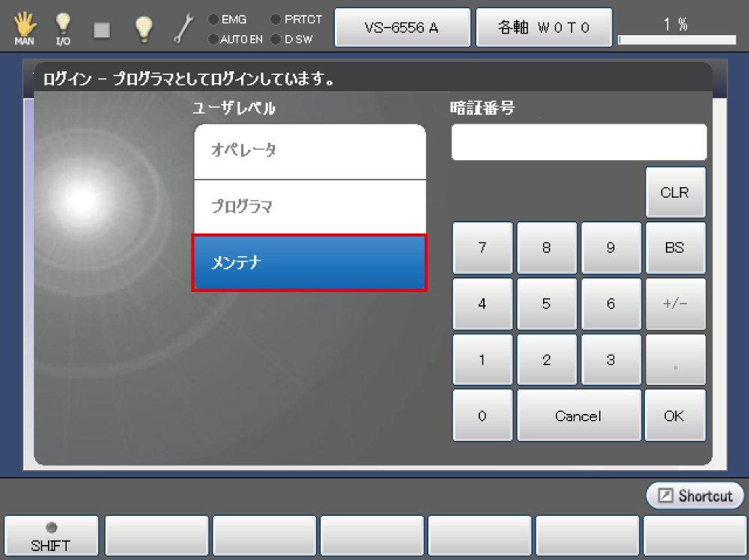
Task: Click the MAN hand mode icon
Action: pyautogui.click(x=24, y=28)
